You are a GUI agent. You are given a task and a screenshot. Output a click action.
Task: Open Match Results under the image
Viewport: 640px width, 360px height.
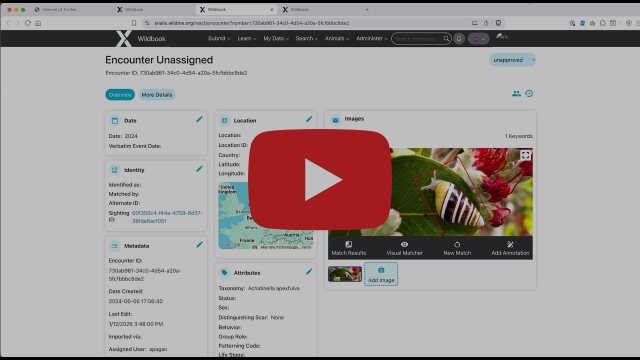point(349,248)
